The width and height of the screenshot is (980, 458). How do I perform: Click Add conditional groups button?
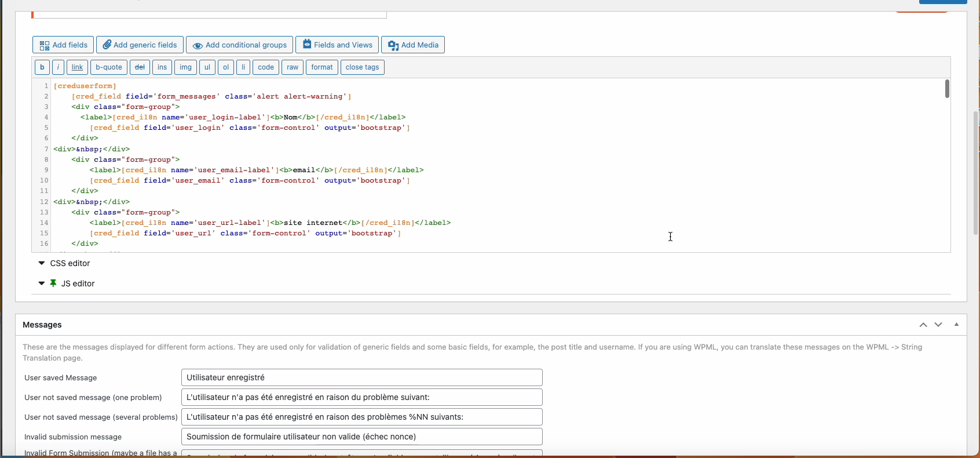click(x=240, y=45)
